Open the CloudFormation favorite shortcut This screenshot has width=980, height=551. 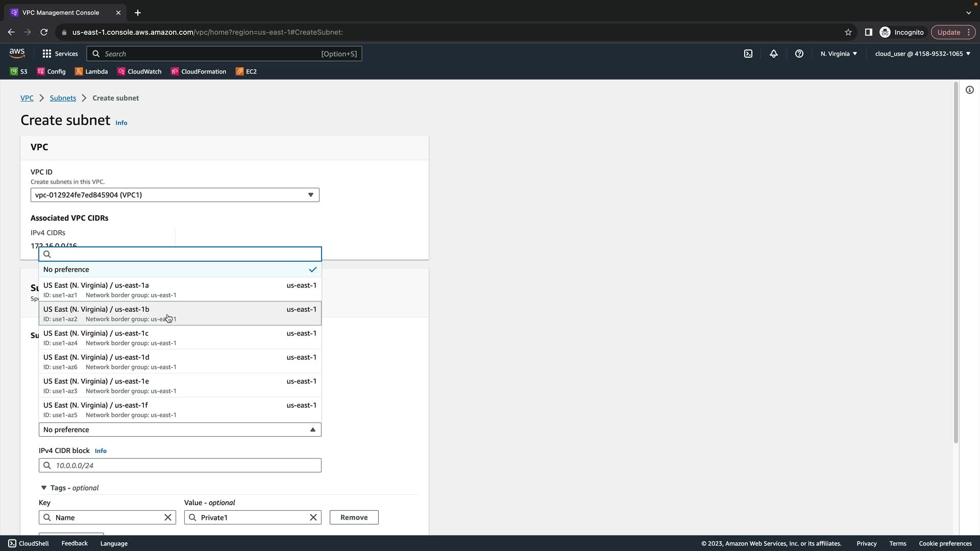tap(199, 71)
